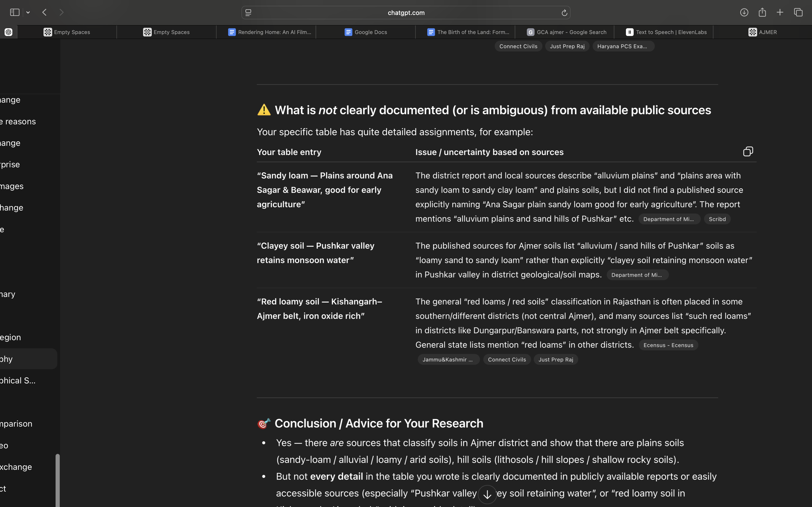Toggle the Safari sidebar icon

point(14,12)
